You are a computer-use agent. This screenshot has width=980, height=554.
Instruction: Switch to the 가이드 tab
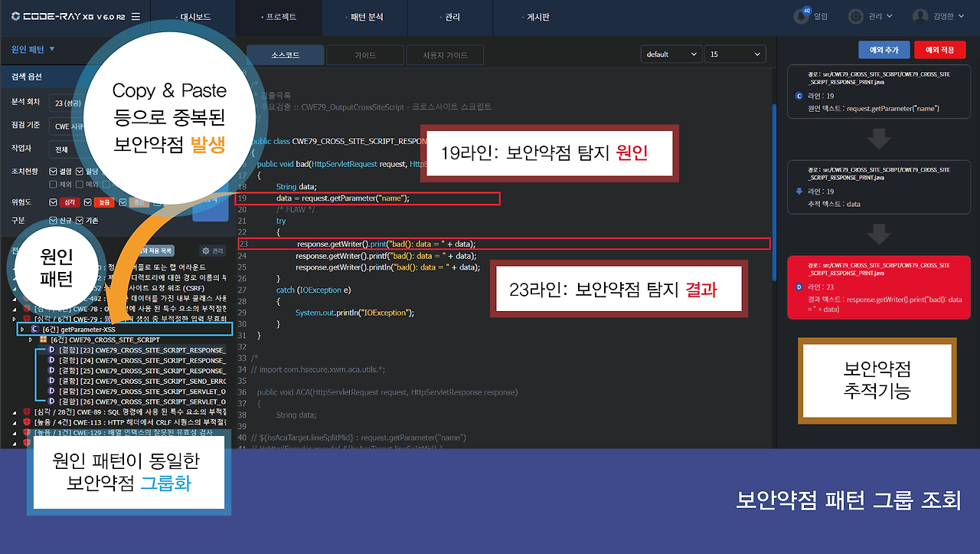364,55
